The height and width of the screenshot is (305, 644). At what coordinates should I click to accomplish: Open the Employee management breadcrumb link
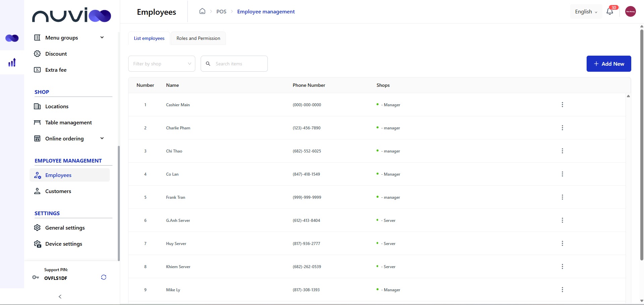coord(266,11)
